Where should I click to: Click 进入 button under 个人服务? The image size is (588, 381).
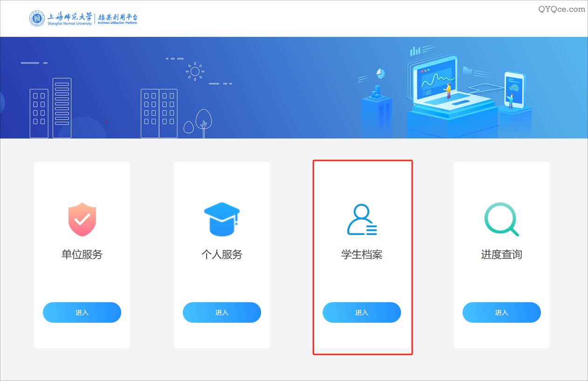tap(222, 312)
